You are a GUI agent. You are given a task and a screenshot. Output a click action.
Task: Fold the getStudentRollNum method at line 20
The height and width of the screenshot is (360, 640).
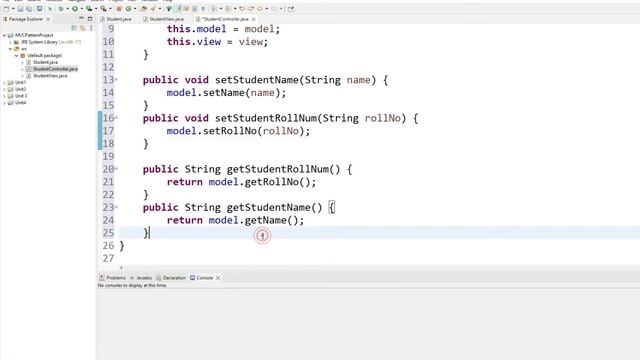pyautogui.click(x=116, y=169)
